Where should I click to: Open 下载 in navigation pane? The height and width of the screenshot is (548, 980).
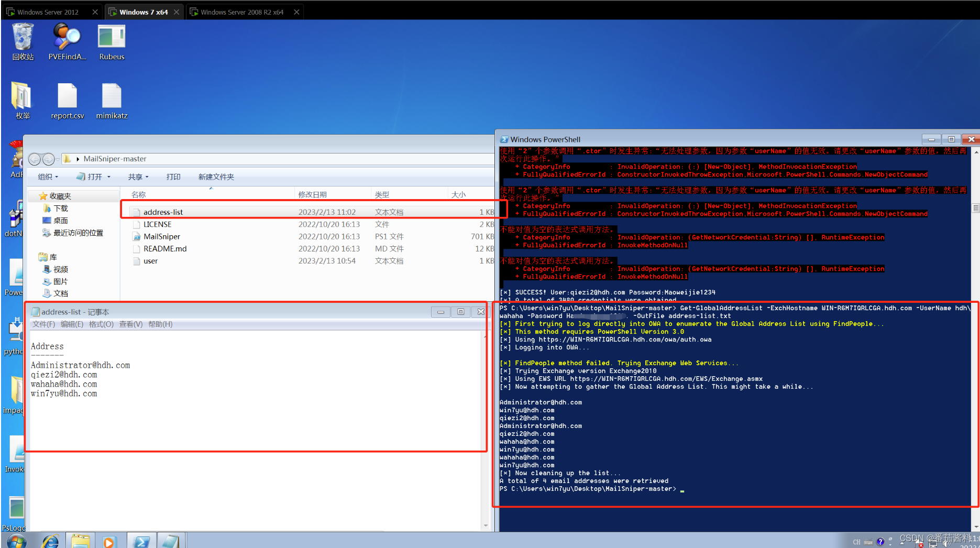pyautogui.click(x=61, y=209)
